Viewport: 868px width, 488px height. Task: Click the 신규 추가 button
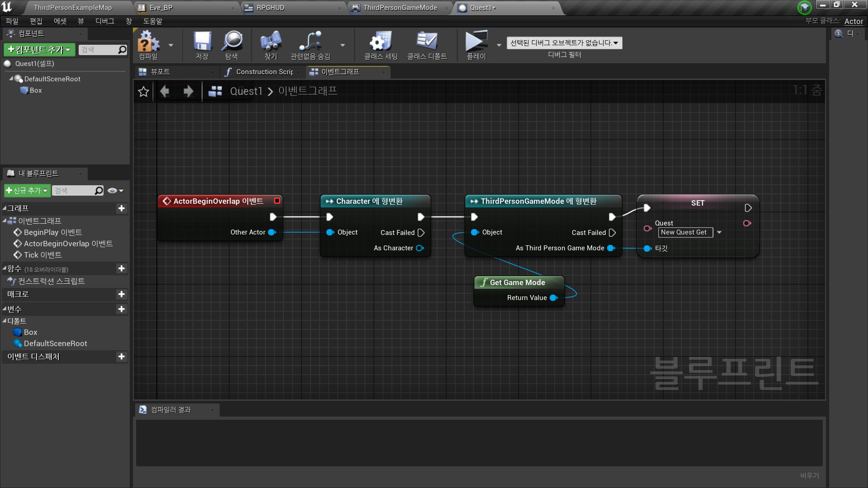pos(26,190)
